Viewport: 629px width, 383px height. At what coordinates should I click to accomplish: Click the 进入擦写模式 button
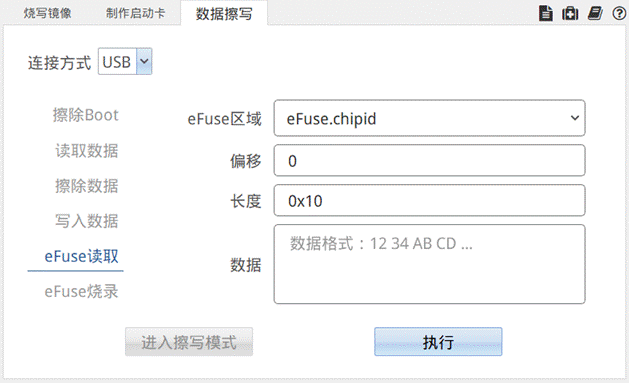pos(189,342)
